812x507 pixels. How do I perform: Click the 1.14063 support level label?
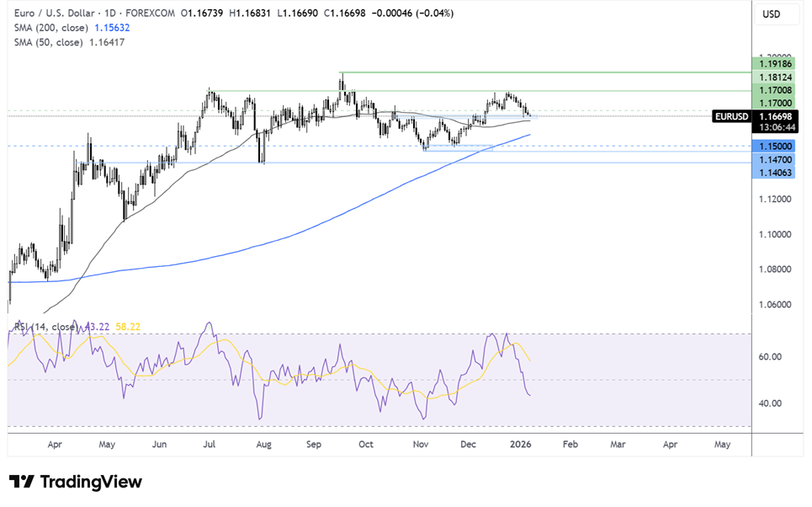(776, 172)
